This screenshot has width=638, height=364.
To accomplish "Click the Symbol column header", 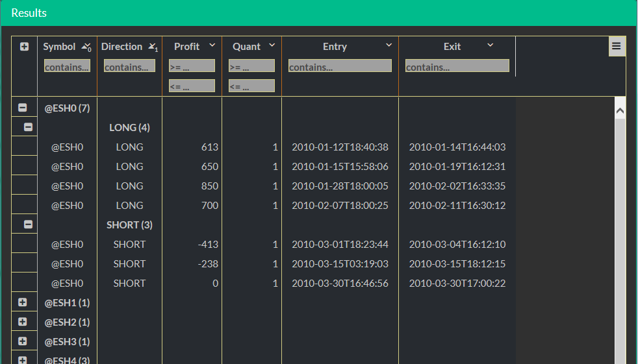I will (59, 47).
